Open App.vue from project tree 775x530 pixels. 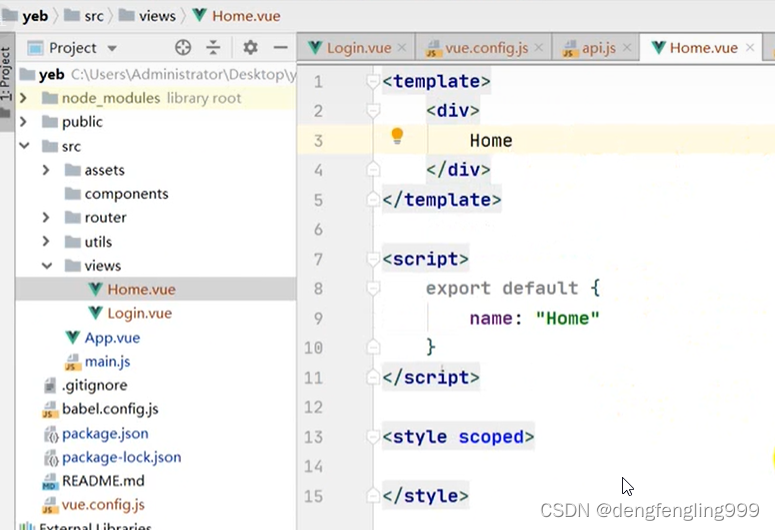click(x=112, y=338)
